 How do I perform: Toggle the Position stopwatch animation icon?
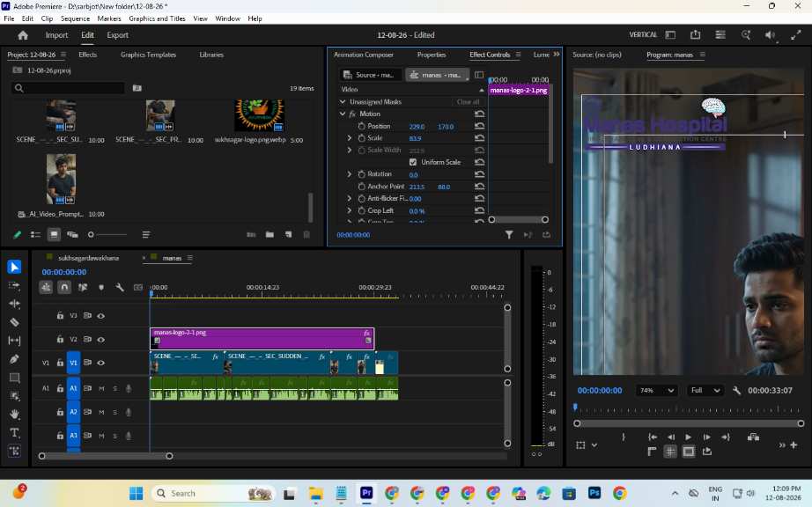click(x=361, y=126)
